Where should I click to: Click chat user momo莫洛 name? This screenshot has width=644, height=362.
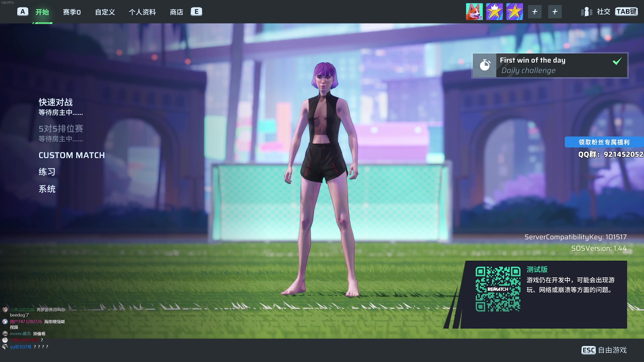(20, 334)
